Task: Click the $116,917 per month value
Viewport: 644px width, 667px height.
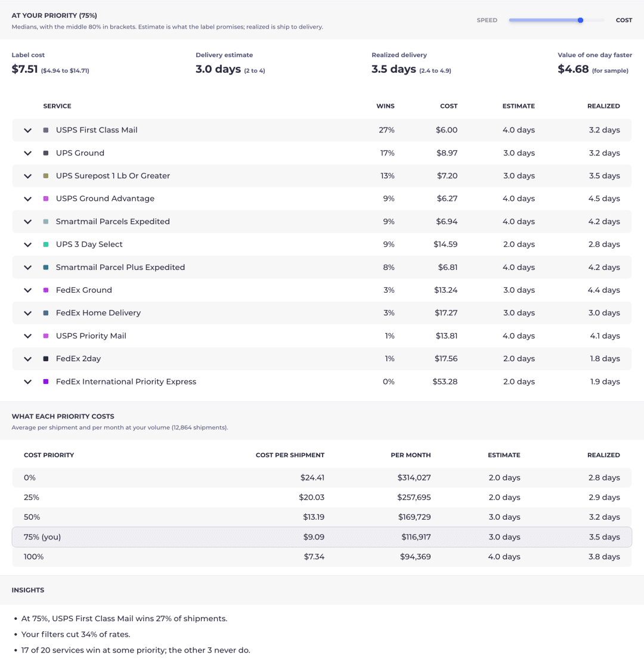Action: (x=416, y=537)
